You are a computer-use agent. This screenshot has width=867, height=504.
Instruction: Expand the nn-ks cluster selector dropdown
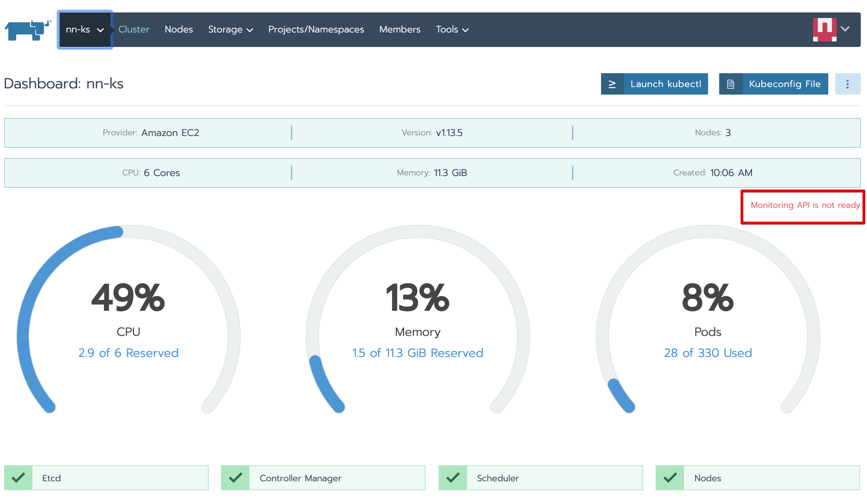click(85, 30)
